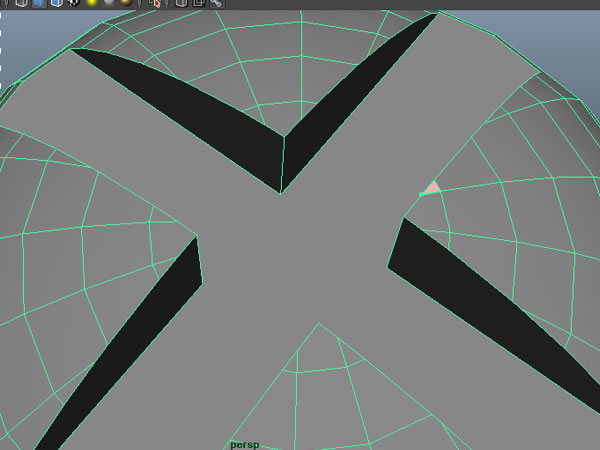The width and height of the screenshot is (600, 450).
Task: Toggle isolate select icon with red arrow
Action: pos(155,3)
